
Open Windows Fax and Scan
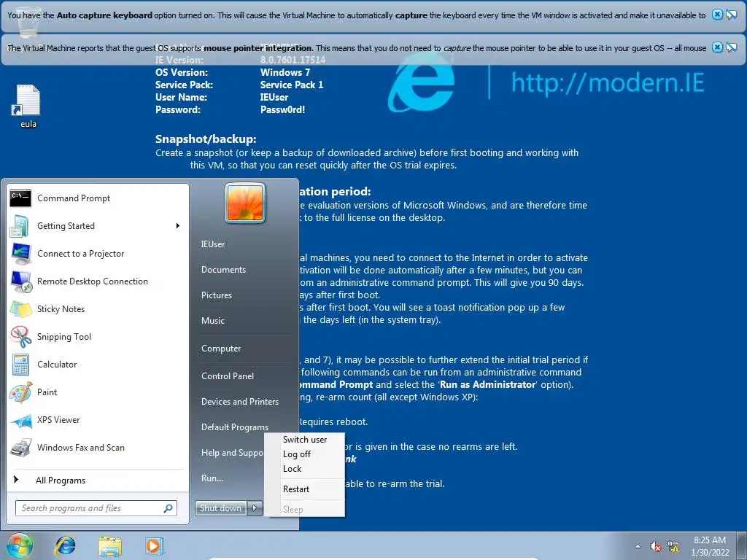98,447
